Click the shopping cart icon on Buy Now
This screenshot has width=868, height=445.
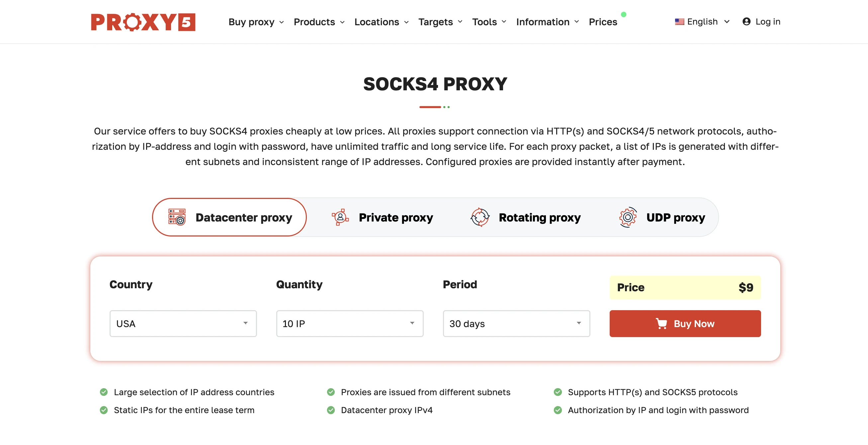(661, 323)
